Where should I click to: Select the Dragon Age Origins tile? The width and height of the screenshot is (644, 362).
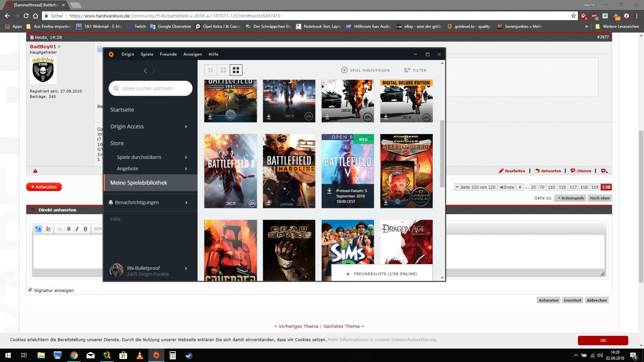coord(406,242)
